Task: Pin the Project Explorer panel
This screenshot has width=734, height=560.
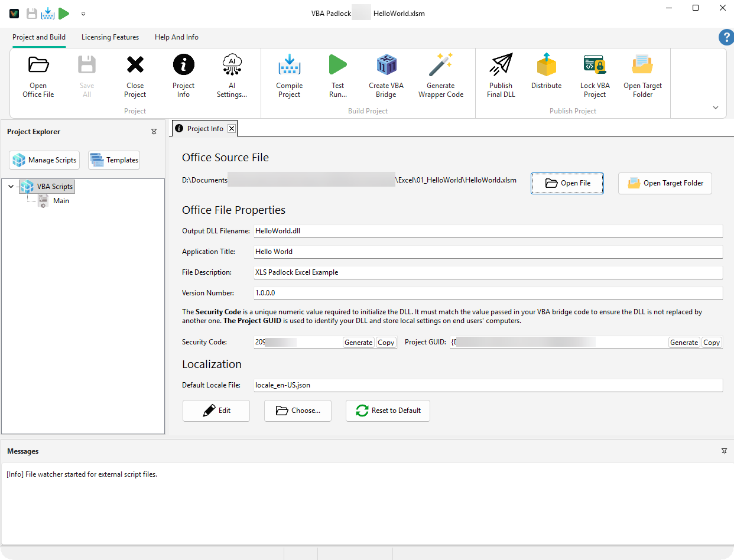Action: [x=154, y=131]
